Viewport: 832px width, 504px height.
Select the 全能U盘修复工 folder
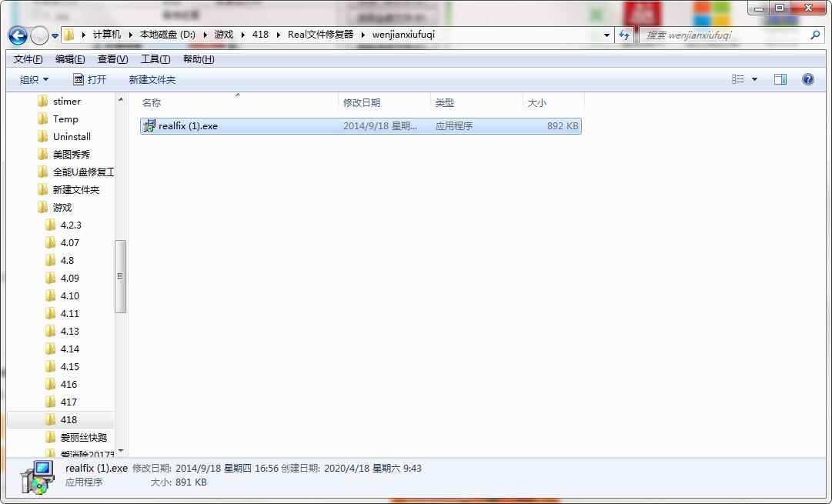click(83, 172)
